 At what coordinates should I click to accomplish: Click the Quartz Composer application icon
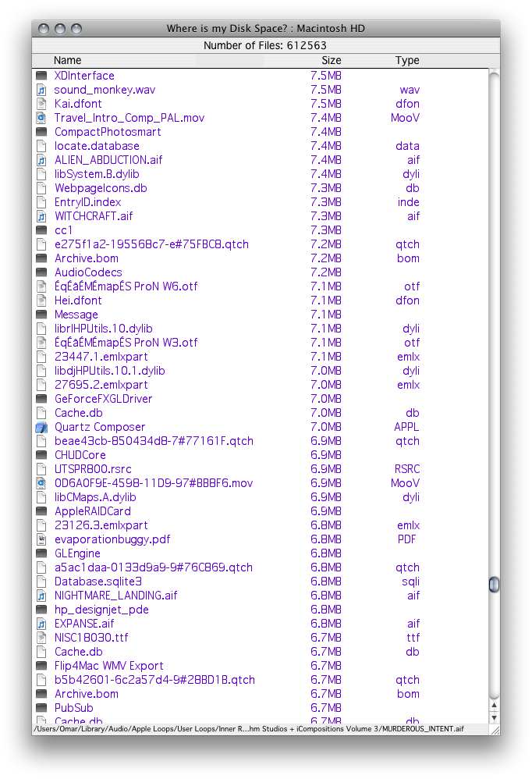[41, 427]
